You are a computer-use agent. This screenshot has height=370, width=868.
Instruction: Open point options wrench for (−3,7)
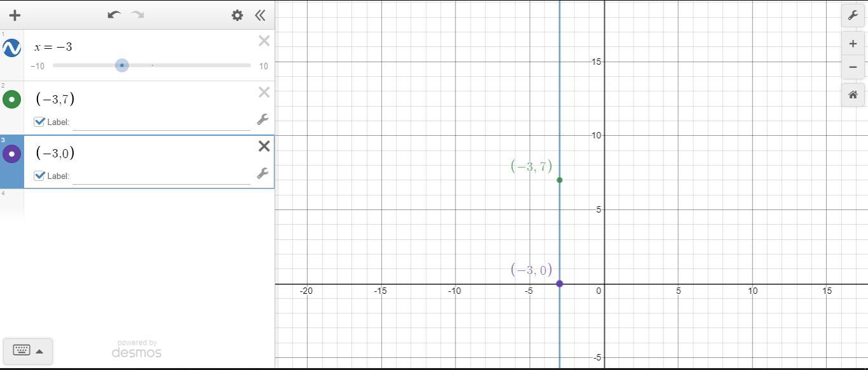point(262,119)
